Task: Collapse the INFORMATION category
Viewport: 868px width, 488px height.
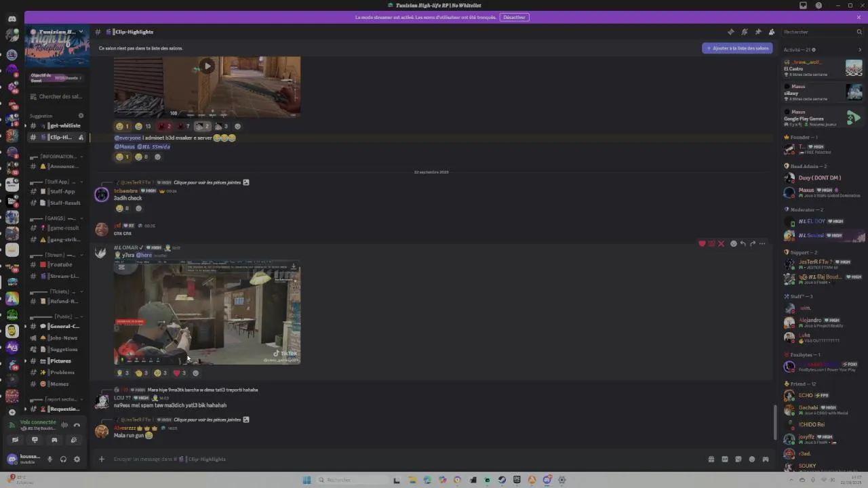Action: [57, 157]
